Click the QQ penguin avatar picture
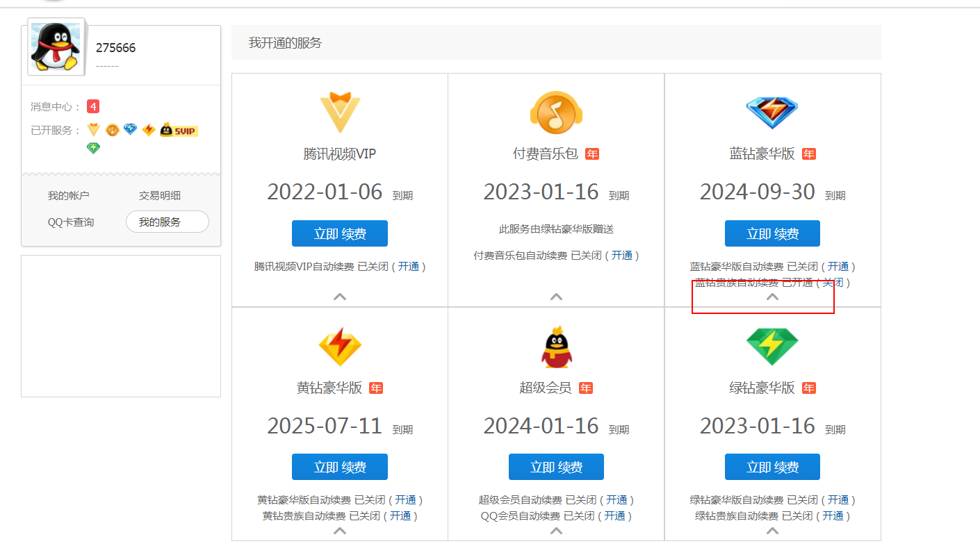Viewport: 980px width, 546px height. click(56, 47)
